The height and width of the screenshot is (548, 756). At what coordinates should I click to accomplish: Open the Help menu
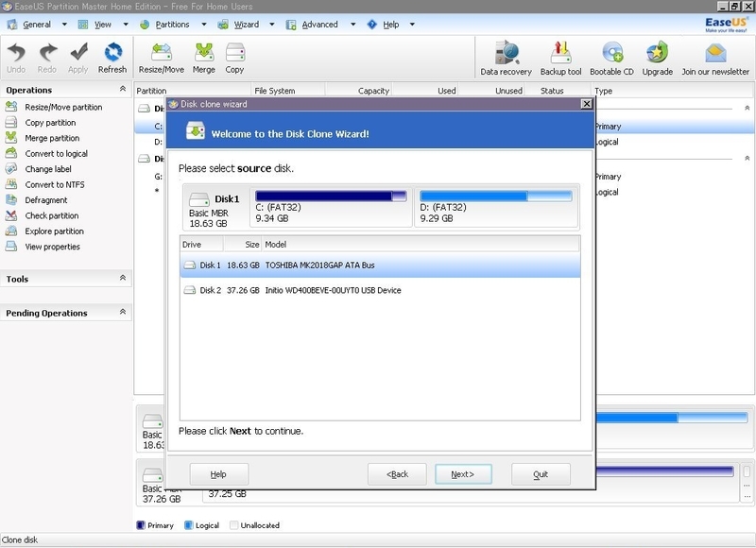pos(391,25)
